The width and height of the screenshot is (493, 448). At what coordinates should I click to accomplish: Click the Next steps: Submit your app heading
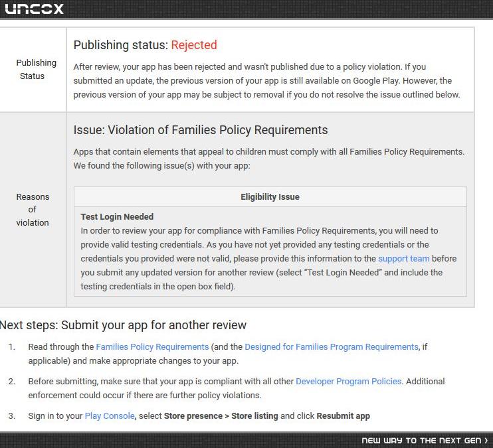(123, 325)
